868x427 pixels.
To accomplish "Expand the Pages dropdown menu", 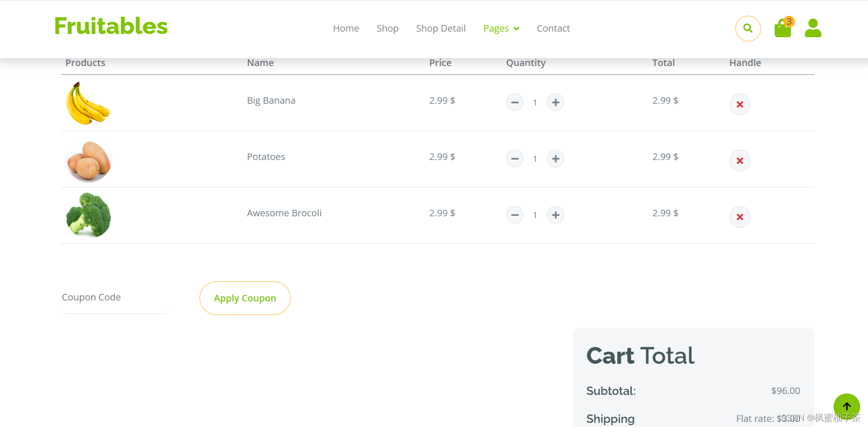I will (x=501, y=28).
